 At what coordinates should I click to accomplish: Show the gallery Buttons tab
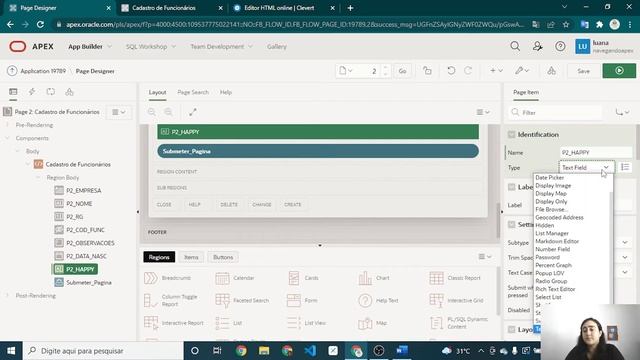point(223,257)
